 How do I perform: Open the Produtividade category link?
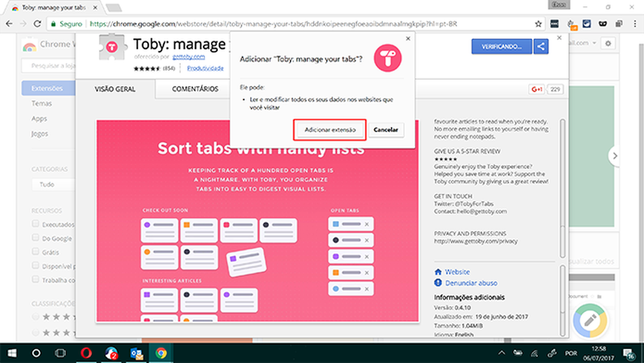pos(206,68)
